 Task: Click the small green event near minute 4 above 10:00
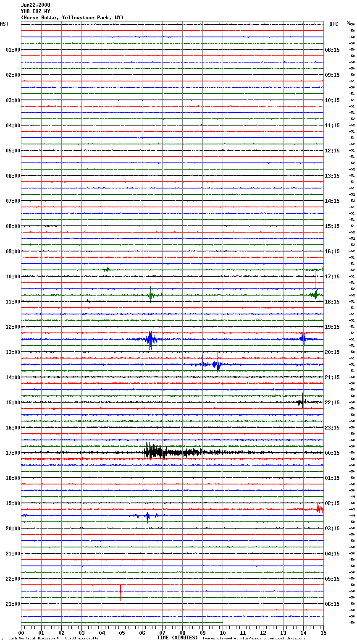(x=107, y=270)
